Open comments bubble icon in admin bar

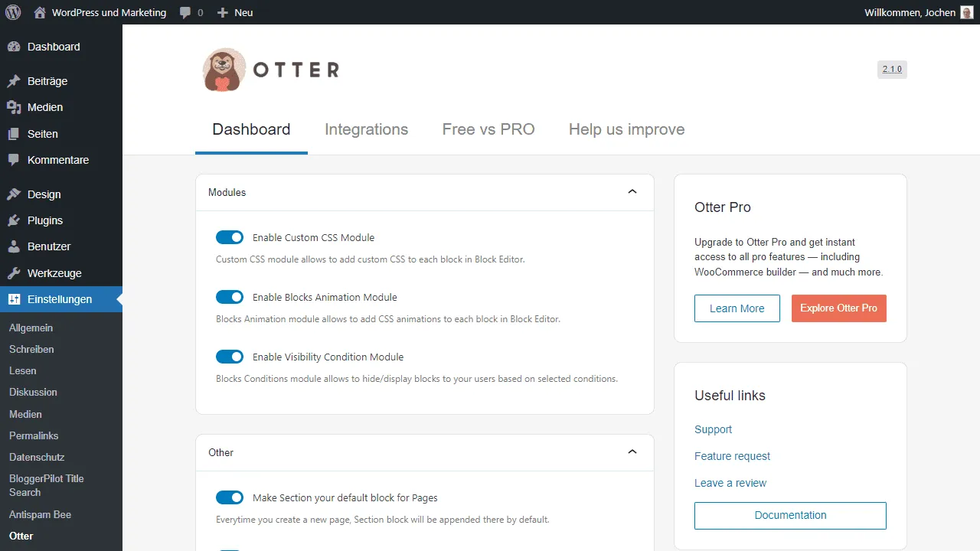pyautogui.click(x=185, y=12)
